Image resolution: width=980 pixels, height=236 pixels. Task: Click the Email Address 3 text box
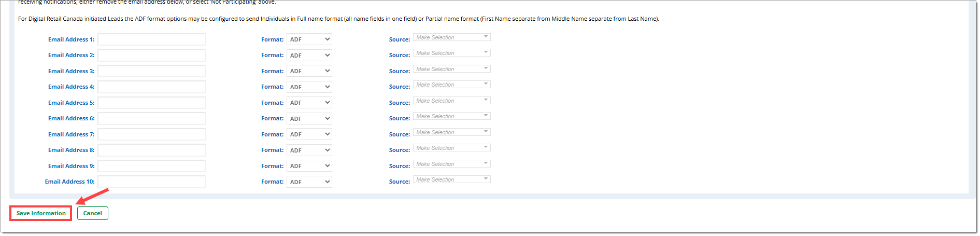pos(151,71)
